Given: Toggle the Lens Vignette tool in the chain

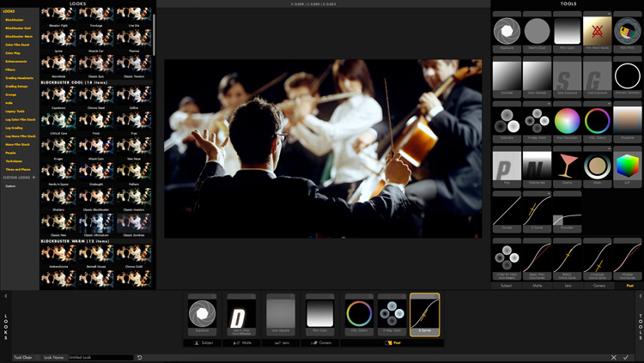Looking at the screenshot, I should point(292,296).
